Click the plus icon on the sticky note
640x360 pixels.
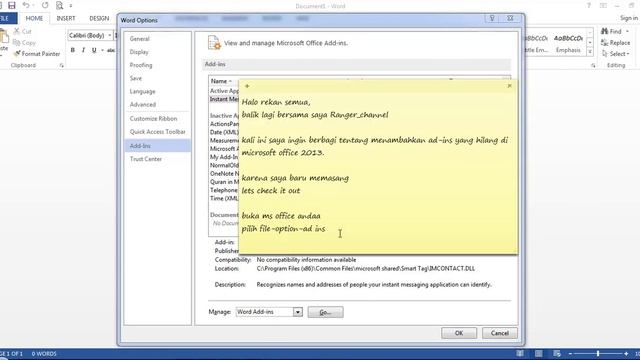coord(247,86)
